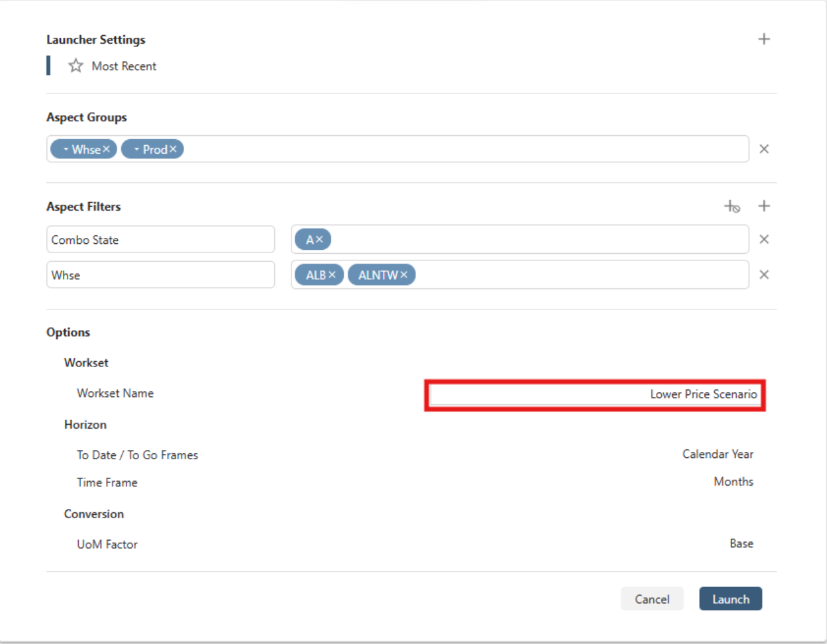Image resolution: width=827 pixels, height=644 pixels.
Task: Remove the ALNTW warehouse chip
Action: pos(404,275)
